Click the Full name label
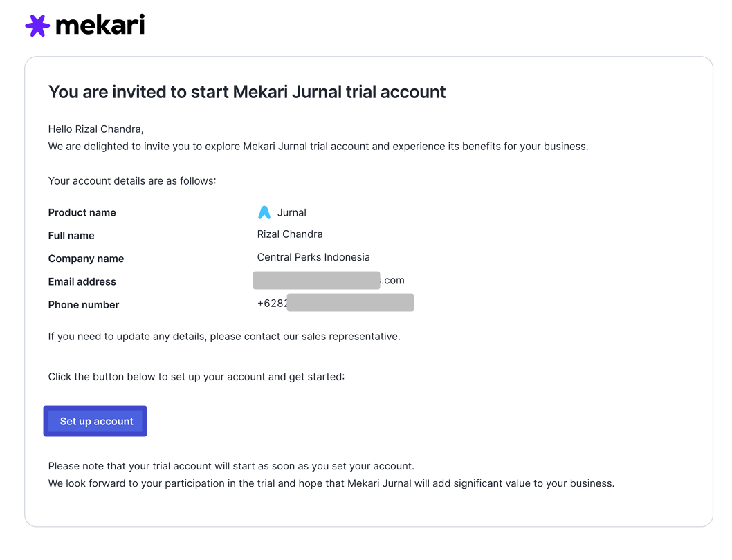This screenshot has width=732, height=560. [x=71, y=235]
